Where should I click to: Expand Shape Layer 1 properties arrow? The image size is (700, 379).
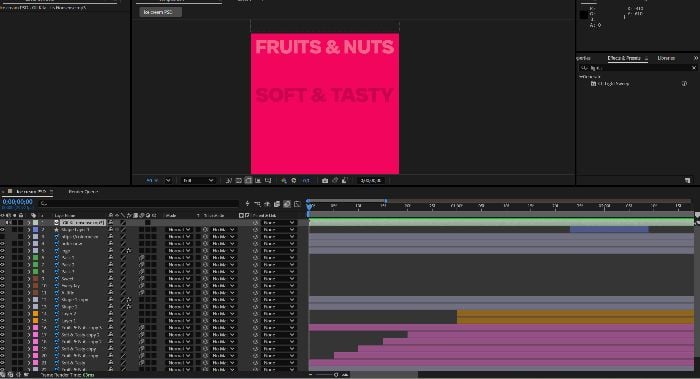(x=29, y=229)
